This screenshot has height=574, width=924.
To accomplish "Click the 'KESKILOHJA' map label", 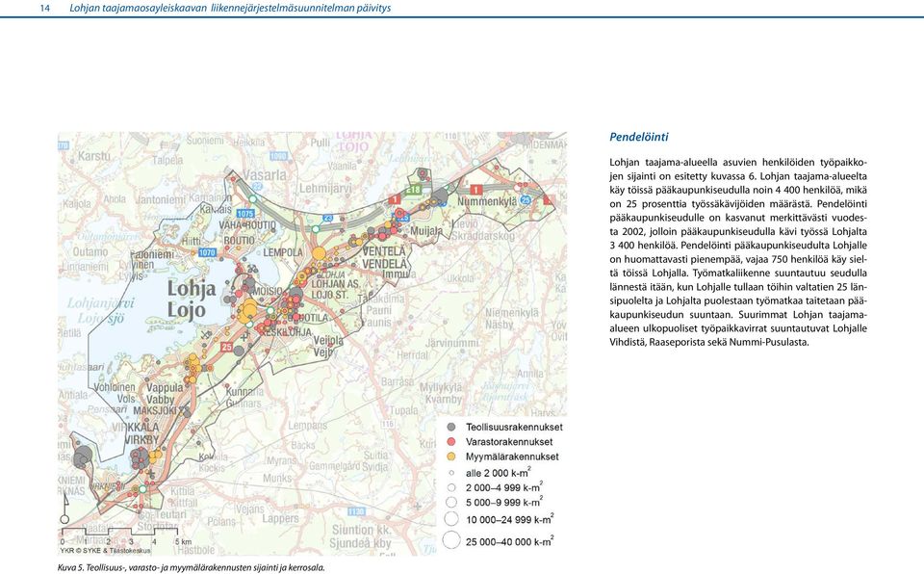I will [x=286, y=332].
